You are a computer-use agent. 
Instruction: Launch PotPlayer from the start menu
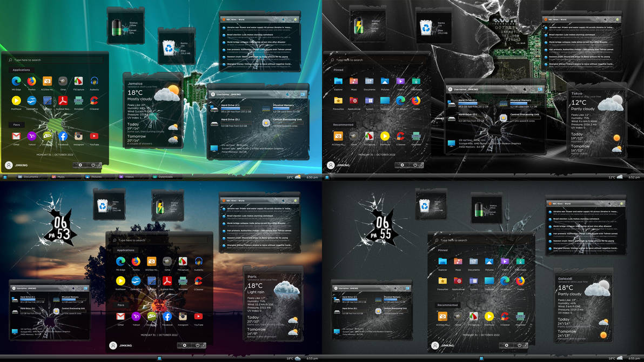click(x=16, y=100)
